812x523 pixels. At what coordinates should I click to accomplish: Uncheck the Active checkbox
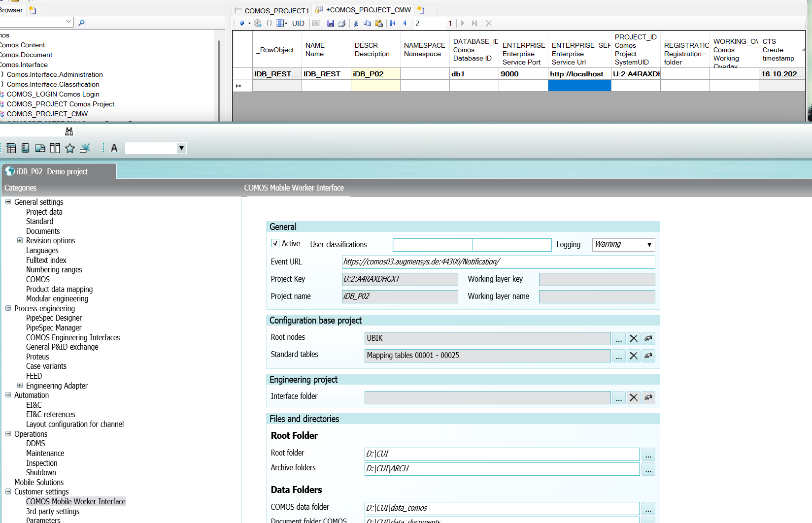[275, 243]
